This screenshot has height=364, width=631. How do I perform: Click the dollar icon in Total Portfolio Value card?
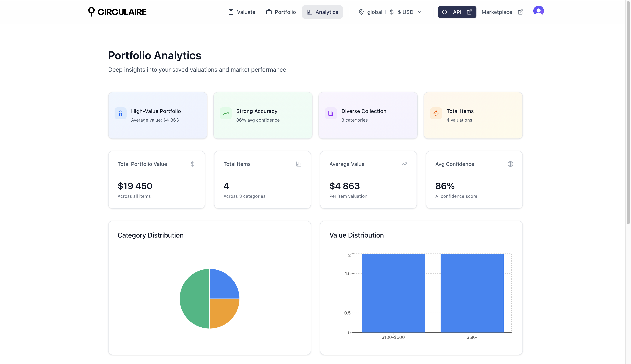click(192, 164)
